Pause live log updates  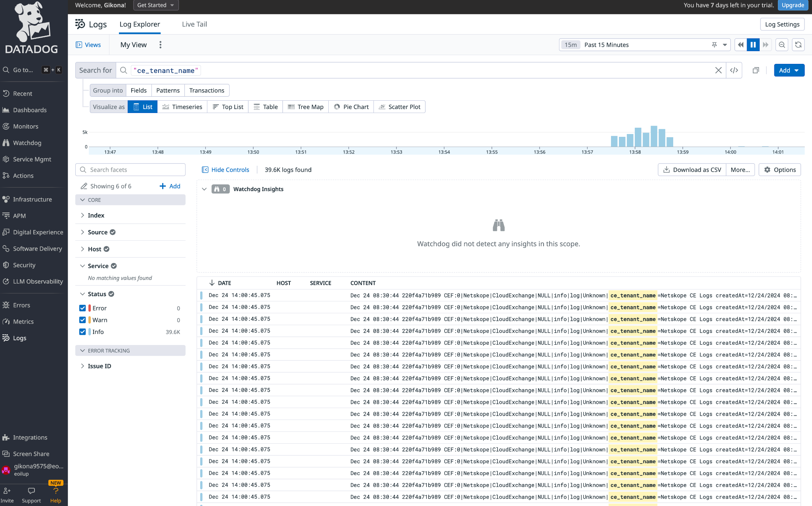753,45
